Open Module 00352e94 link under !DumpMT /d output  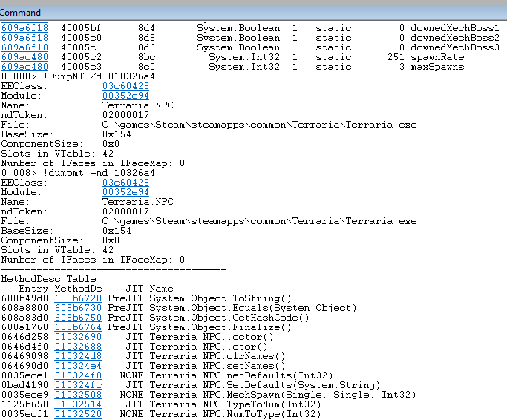point(125,96)
